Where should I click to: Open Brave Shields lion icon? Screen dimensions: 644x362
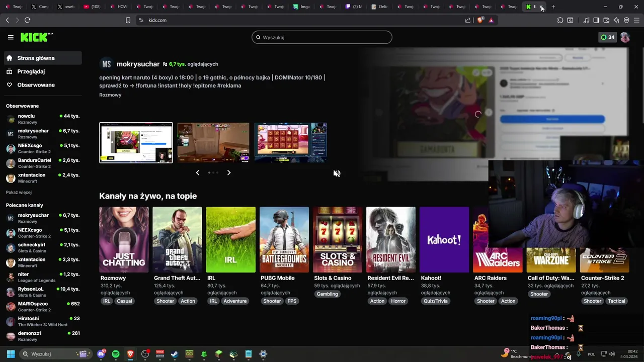(x=480, y=20)
